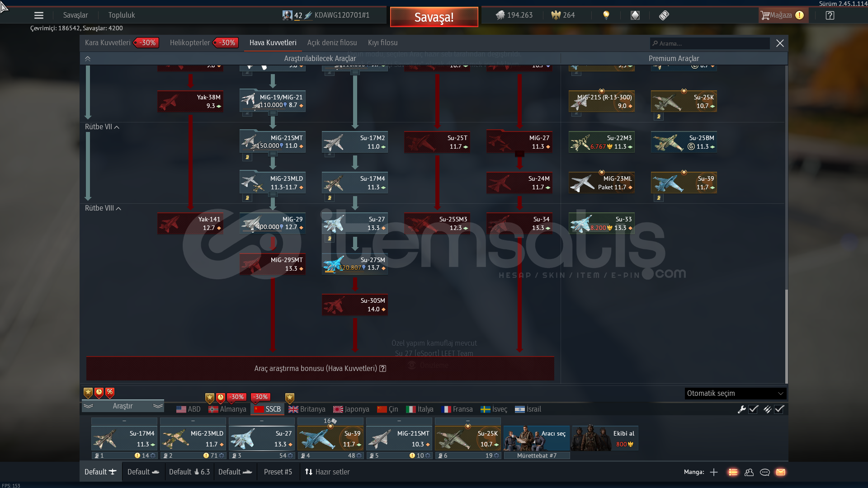Select the İtalya nation
This screenshot has height=488, width=868.
pyautogui.click(x=420, y=409)
